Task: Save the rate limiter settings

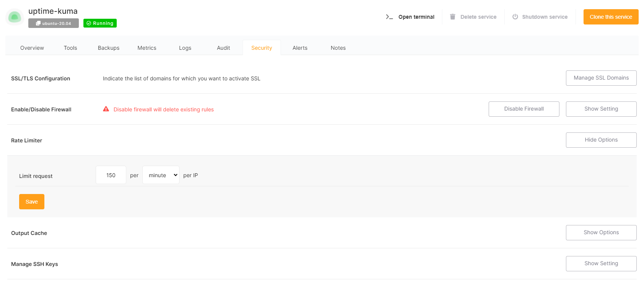Action: pyautogui.click(x=32, y=202)
